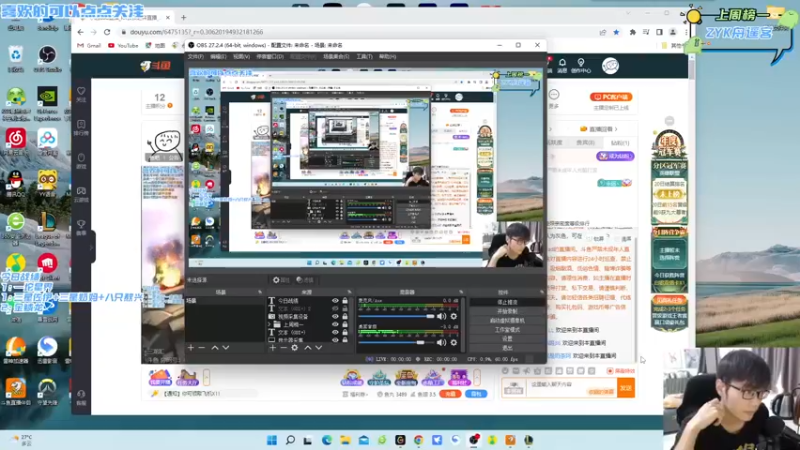Viewport: 800px width, 450px height.
Task: Toggle lock on the 文本 (GDI+) source
Action: coord(345,332)
